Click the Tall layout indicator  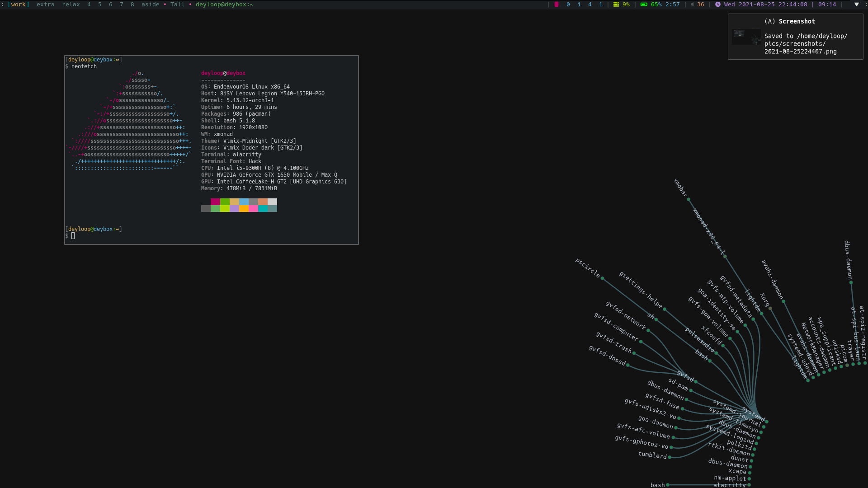(x=177, y=5)
